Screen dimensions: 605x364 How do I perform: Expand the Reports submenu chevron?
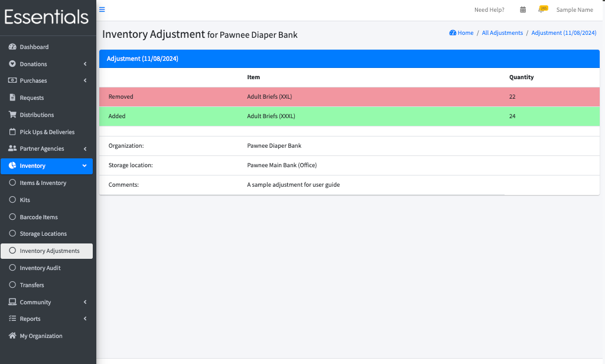85,318
